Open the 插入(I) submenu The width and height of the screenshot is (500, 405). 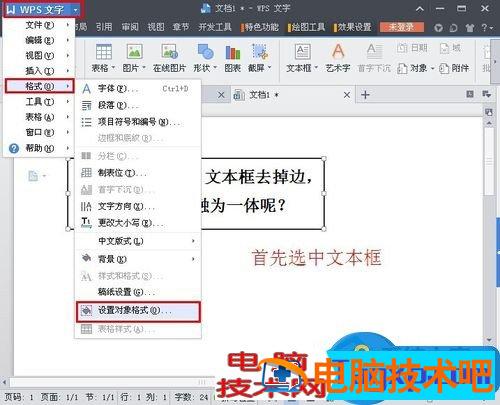point(38,71)
